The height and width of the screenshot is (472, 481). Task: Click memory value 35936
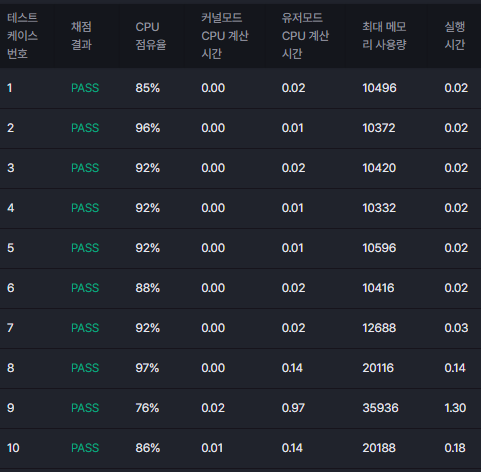click(x=380, y=408)
